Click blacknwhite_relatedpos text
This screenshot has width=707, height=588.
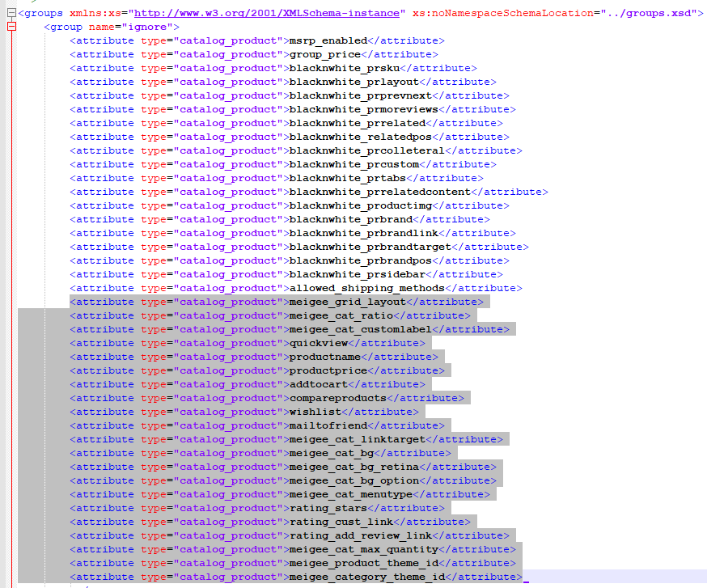361,137
